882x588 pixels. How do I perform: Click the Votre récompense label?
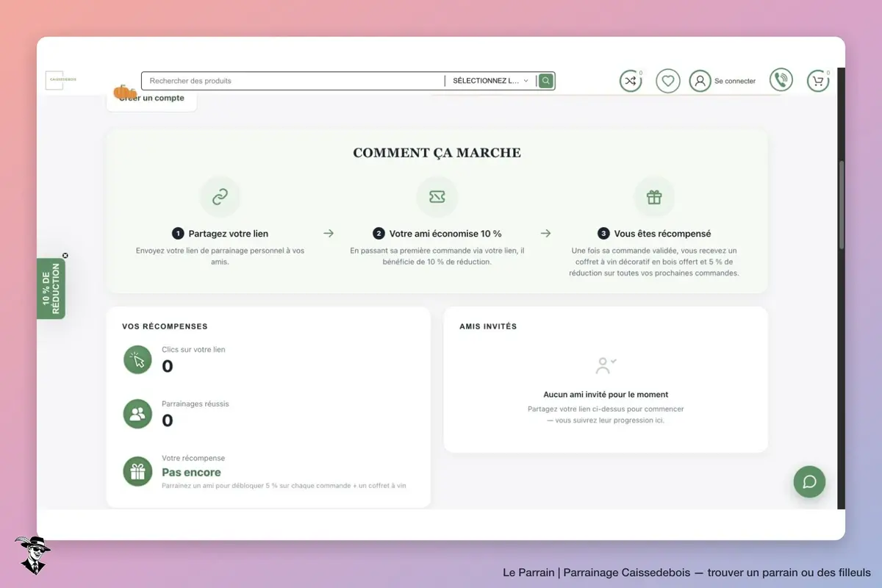[193, 459]
